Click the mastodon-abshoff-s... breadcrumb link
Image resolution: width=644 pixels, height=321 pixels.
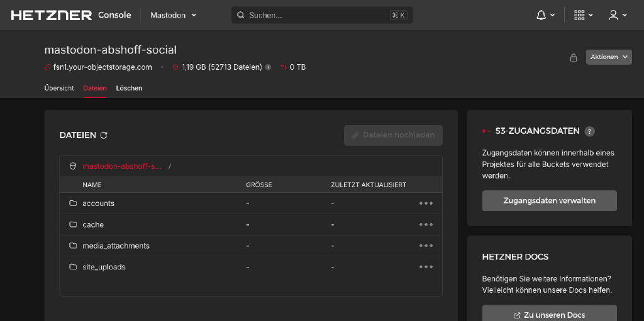pos(121,166)
